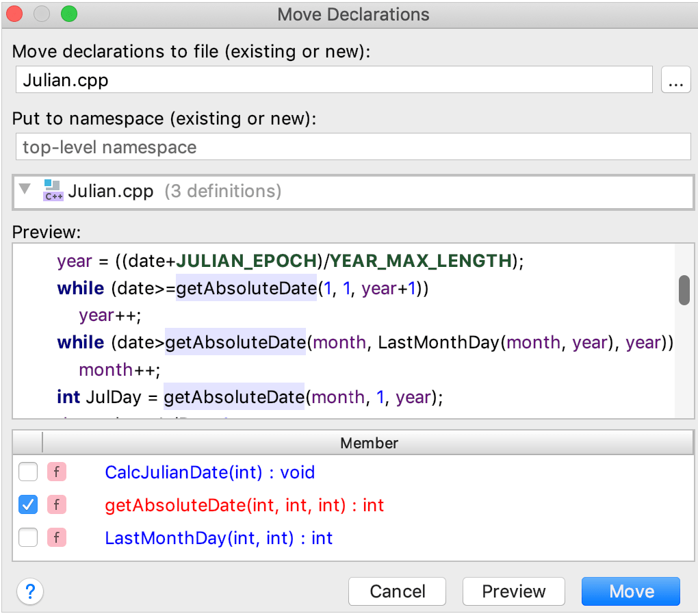Click the file field showing Julian.cpp
The height and width of the screenshot is (616, 698).
coord(334,79)
